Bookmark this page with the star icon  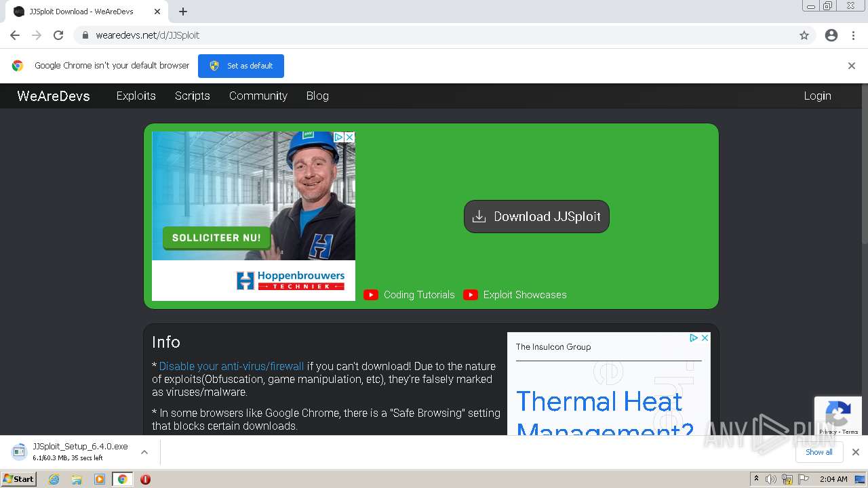tap(804, 35)
